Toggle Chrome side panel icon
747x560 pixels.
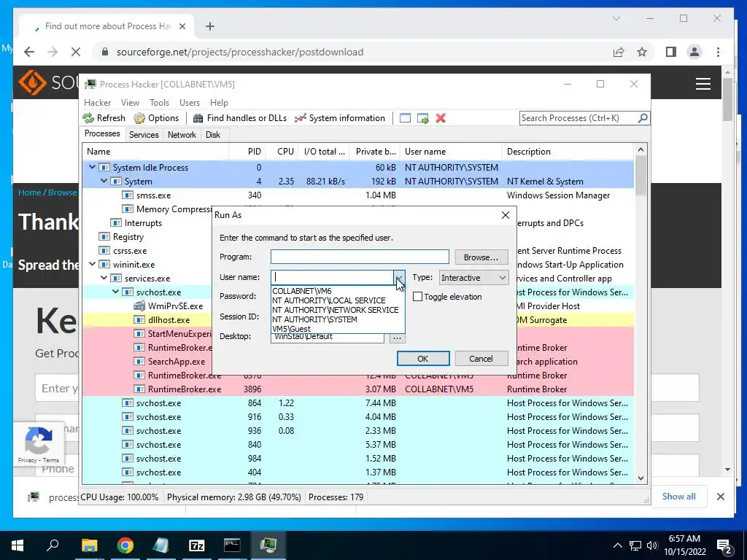tap(671, 52)
